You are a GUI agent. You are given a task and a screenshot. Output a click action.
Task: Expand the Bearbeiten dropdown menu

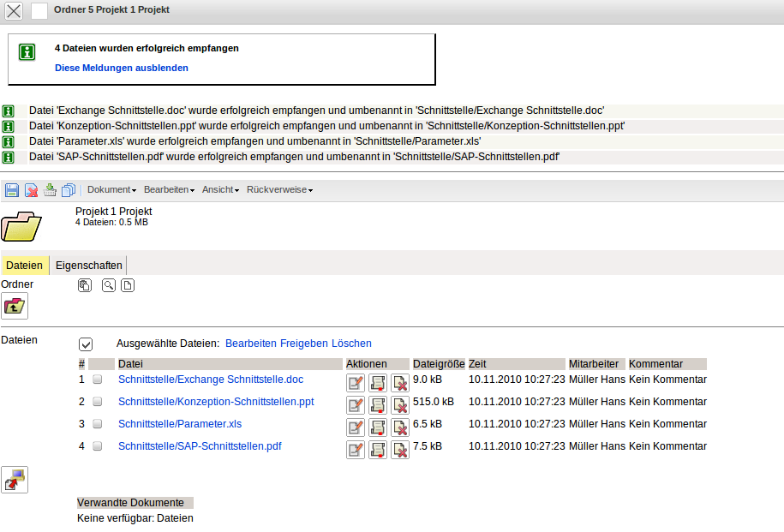click(x=169, y=190)
